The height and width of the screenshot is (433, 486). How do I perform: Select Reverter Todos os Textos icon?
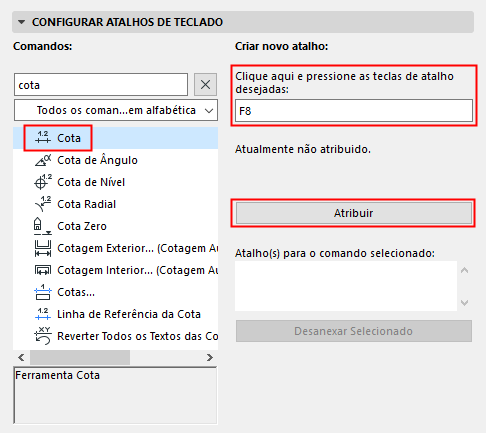pyautogui.click(x=43, y=336)
